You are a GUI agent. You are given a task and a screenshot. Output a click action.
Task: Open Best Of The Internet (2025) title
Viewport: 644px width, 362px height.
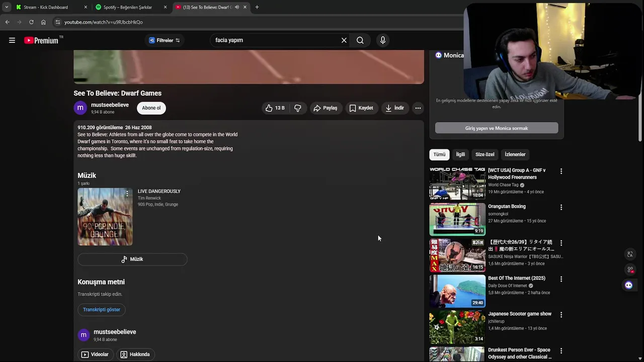(x=517, y=278)
